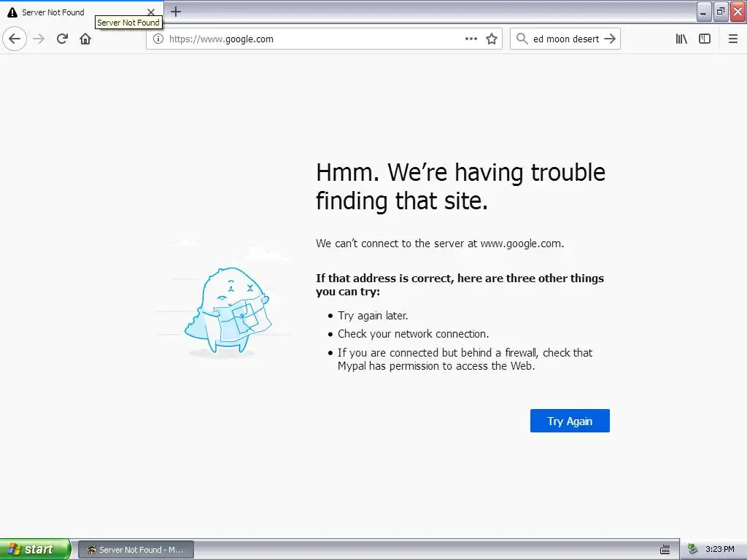Open page actions three-dot menu
Viewport: 747px width, 560px height.
click(x=471, y=39)
